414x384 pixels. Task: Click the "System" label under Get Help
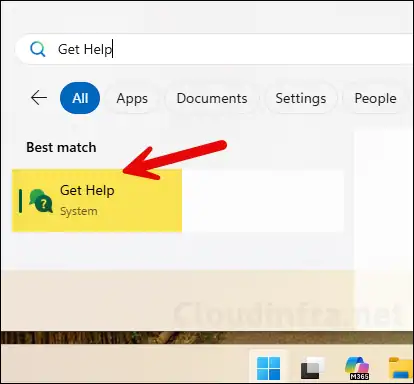coord(79,211)
